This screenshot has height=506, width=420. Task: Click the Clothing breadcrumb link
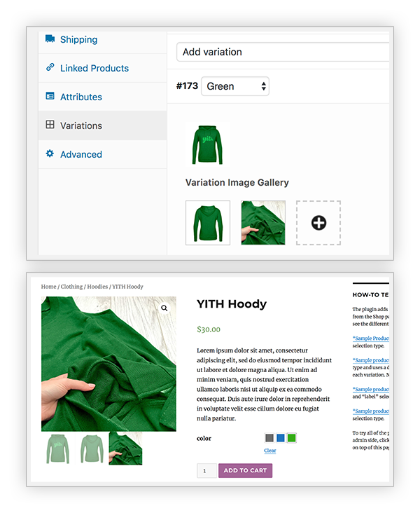pos(71,287)
